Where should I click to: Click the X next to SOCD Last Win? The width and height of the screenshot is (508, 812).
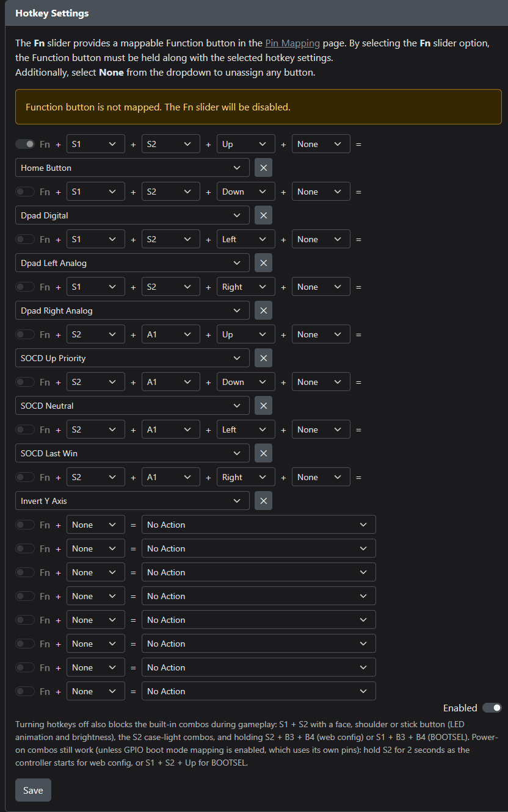tap(263, 453)
